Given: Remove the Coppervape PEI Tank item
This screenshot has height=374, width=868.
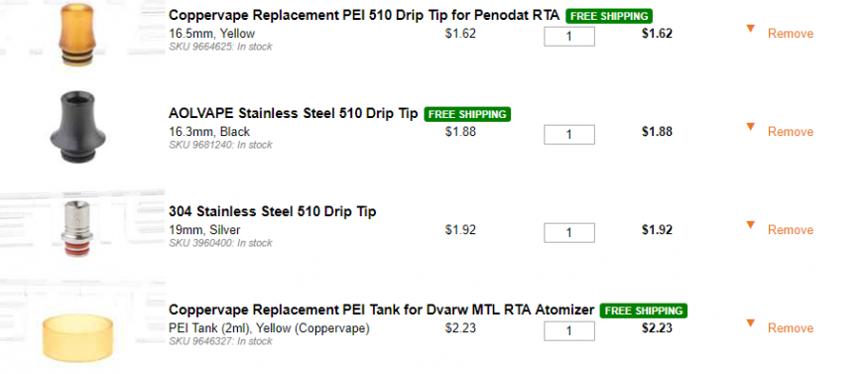Looking at the screenshot, I should 791,328.
